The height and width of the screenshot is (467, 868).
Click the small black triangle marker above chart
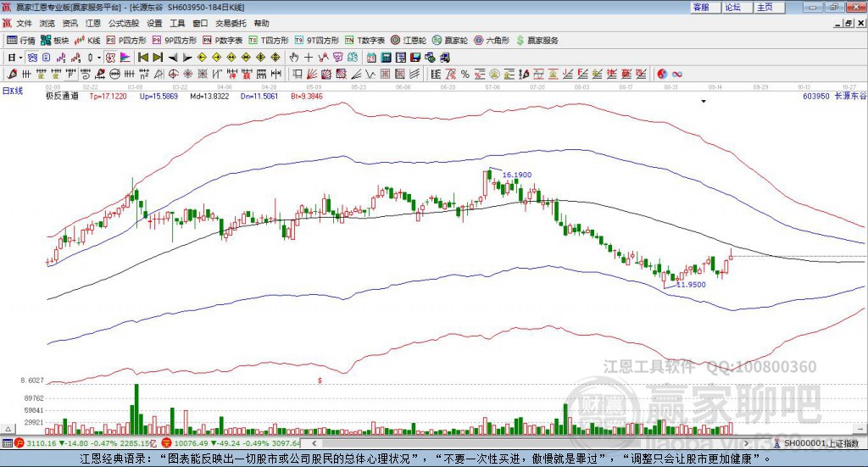(704, 102)
